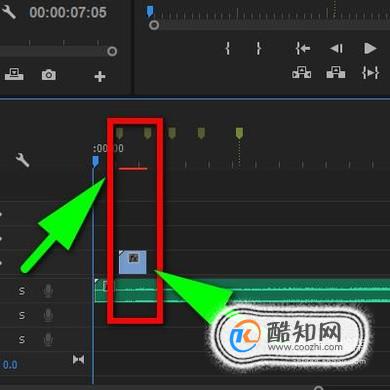Click the Insert edit button

pyautogui.click(x=302, y=72)
